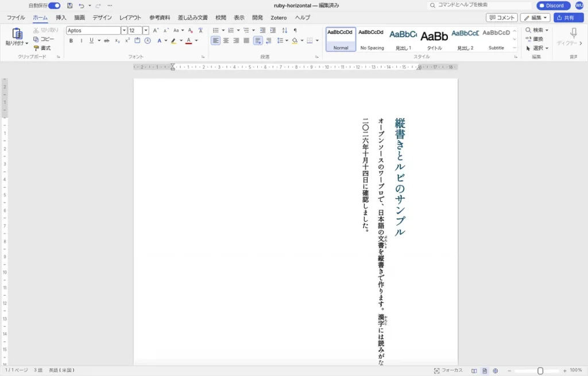
Task: Switch to web layout view icon
Action: point(496,371)
